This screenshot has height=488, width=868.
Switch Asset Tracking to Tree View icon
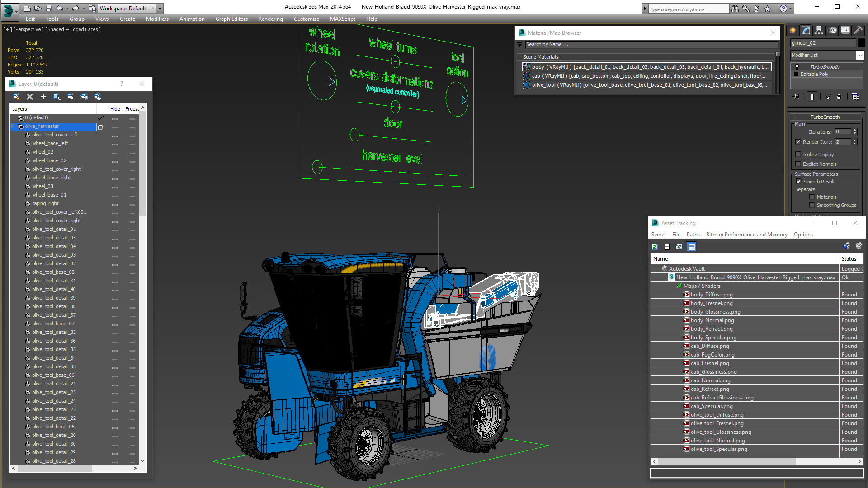pos(679,247)
